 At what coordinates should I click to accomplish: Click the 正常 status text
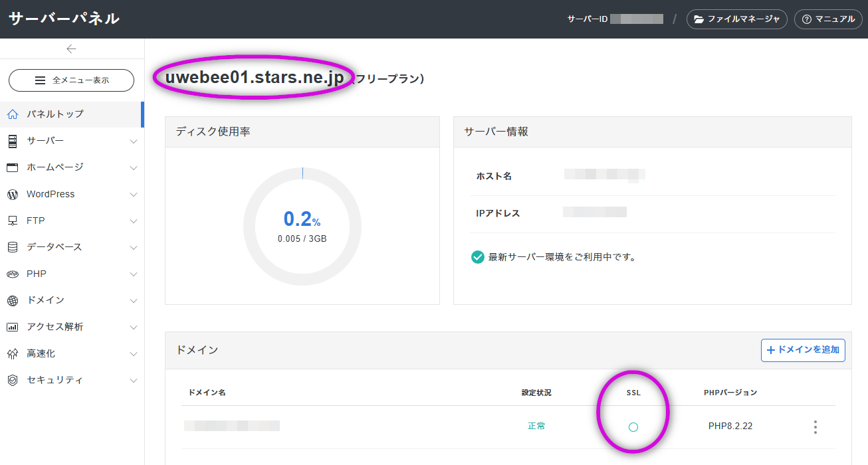536,426
